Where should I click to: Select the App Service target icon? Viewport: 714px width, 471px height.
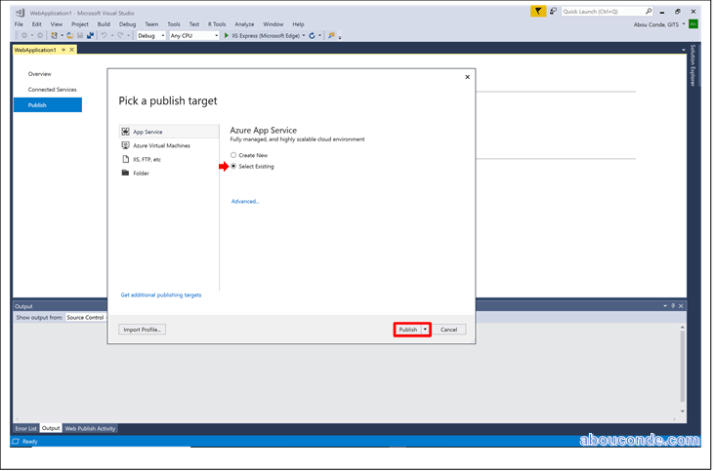pyautogui.click(x=125, y=131)
